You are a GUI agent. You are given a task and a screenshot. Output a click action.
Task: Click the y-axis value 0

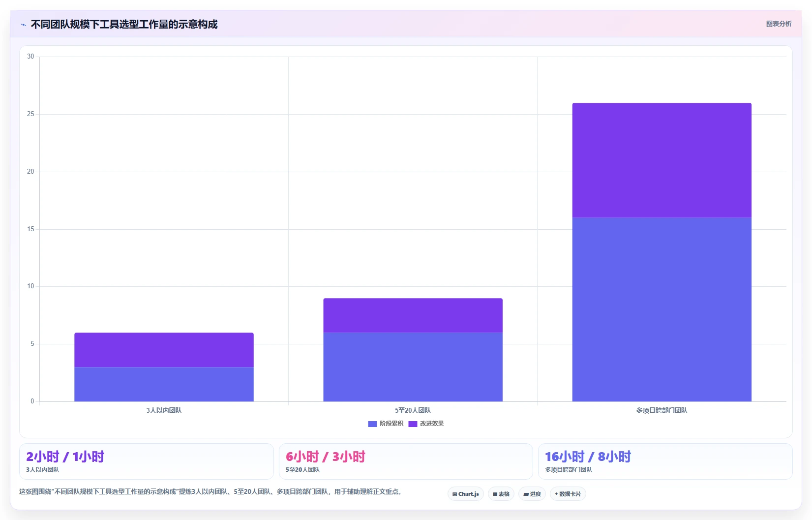32,401
